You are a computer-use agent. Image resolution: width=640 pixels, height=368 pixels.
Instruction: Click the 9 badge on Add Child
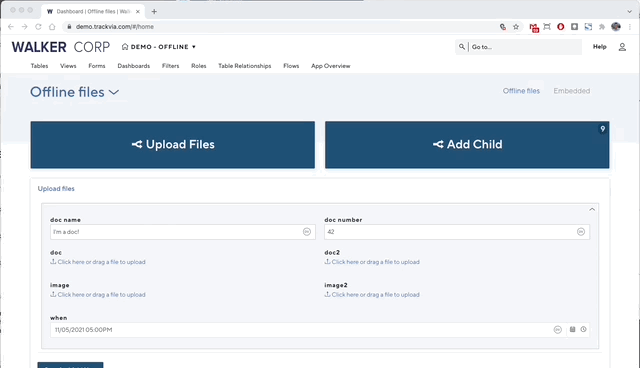coord(602,129)
